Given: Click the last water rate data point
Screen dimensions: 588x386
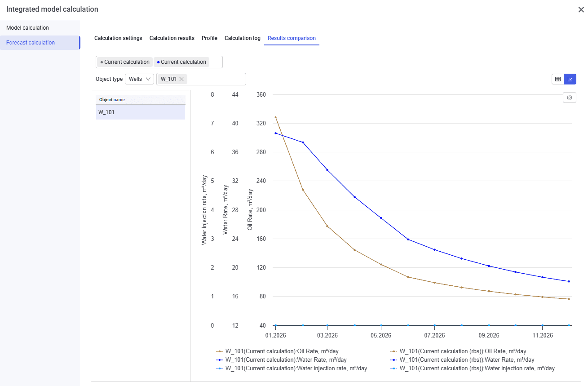Looking at the screenshot, I should (x=569, y=281).
